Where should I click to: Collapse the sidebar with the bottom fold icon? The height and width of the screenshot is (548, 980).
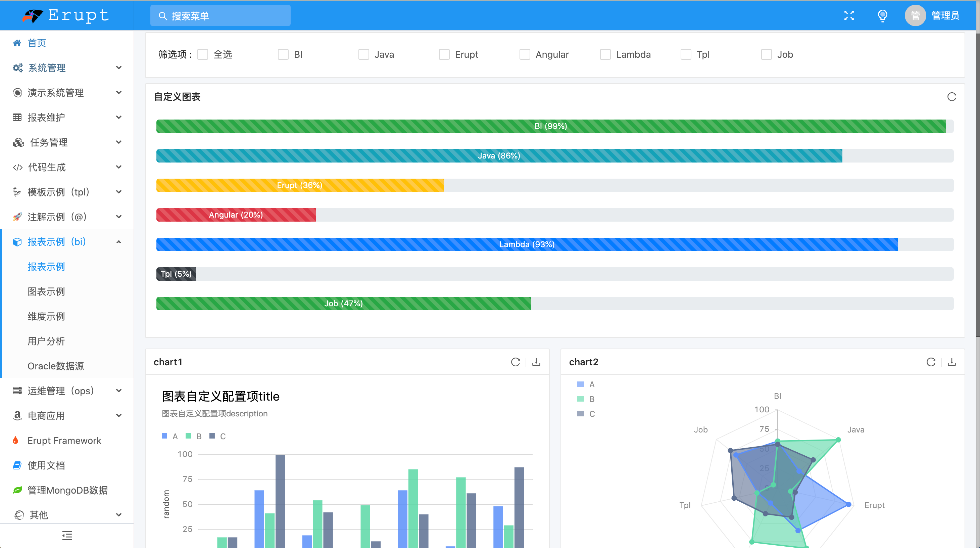(67, 536)
